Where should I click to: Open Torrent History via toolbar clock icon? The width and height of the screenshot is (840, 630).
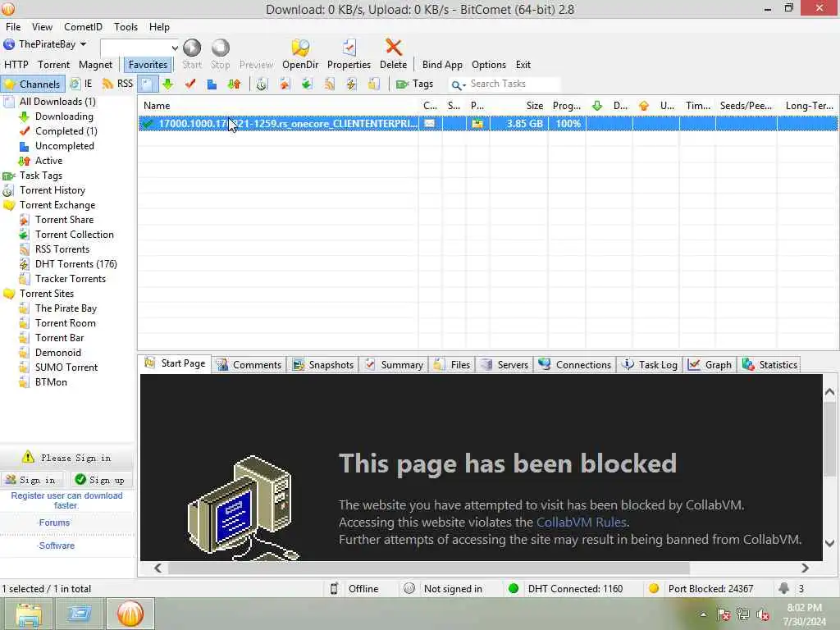tap(262, 84)
